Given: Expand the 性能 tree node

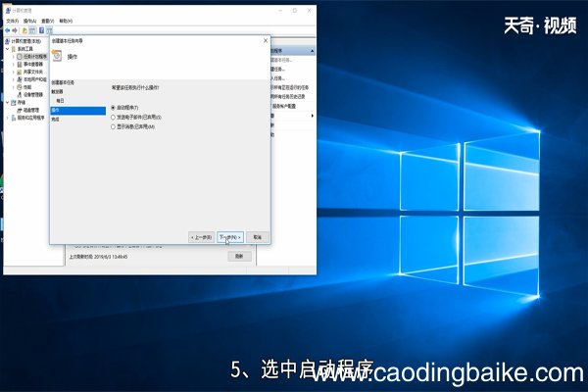Looking at the screenshot, I should [14, 87].
